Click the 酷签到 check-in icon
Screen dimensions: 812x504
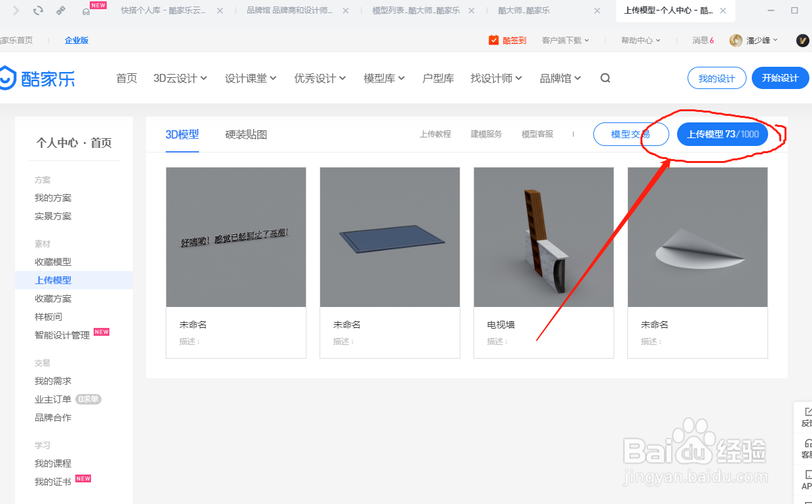click(494, 40)
